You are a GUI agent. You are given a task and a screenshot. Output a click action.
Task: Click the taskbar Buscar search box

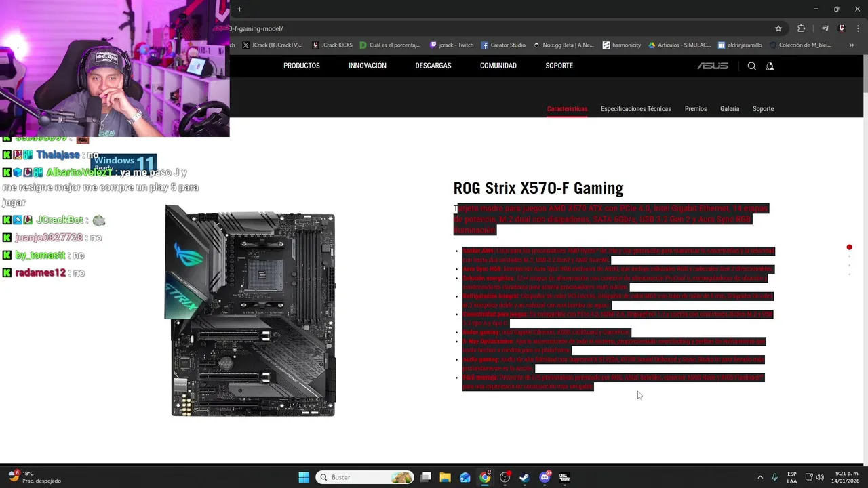coord(366,477)
